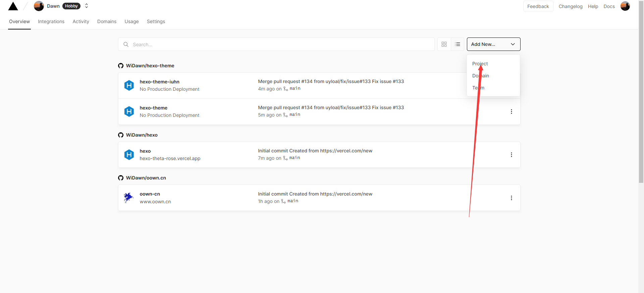Open the oown-cn project name
Image resolution: width=644 pixels, height=293 pixels.
pyautogui.click(x=150, y=194)
